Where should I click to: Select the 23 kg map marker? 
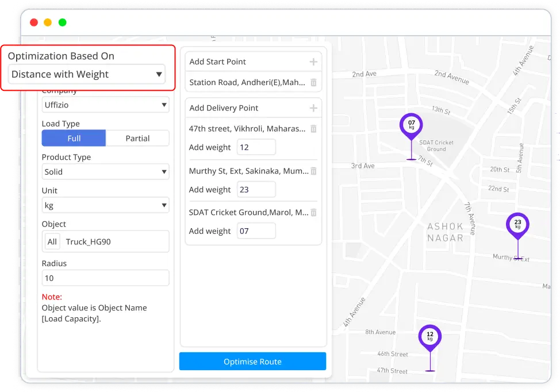click(x=517, y=225)
